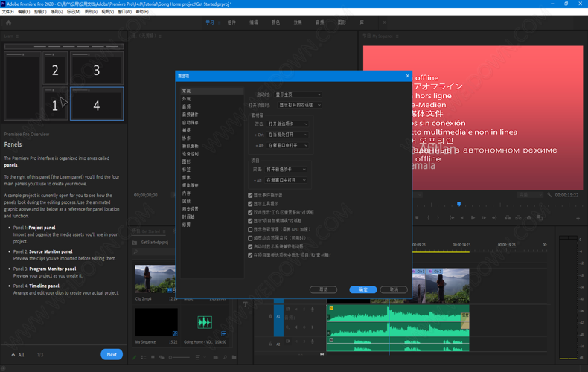Switch Project panel to icon view
The height and width of the screenshot is (372, 588).
(x=153, y=358)
